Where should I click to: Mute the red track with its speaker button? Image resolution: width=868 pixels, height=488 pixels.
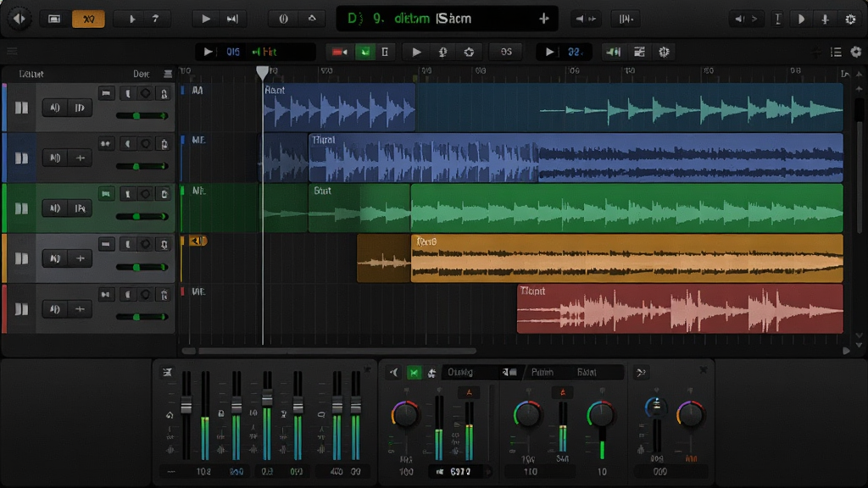(55, 309)
